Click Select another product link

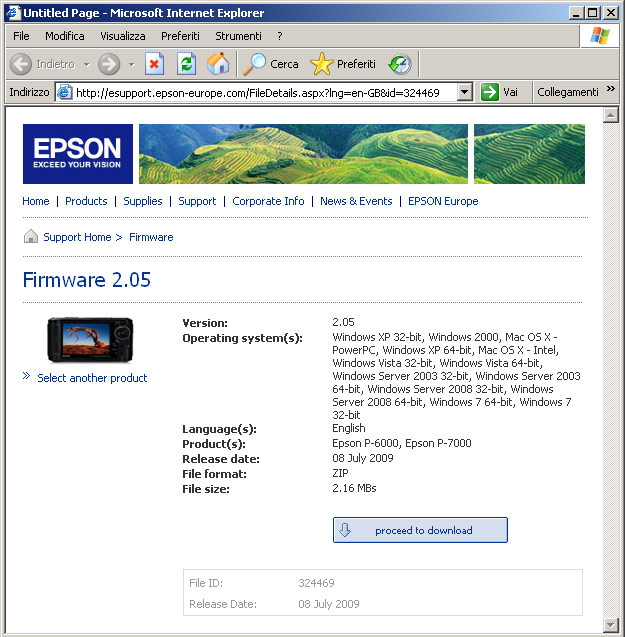click(92, 378)
